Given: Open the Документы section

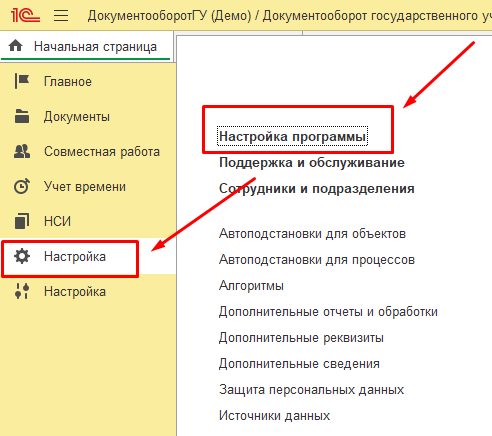Looking at the screenshot, I should (77, 117).
